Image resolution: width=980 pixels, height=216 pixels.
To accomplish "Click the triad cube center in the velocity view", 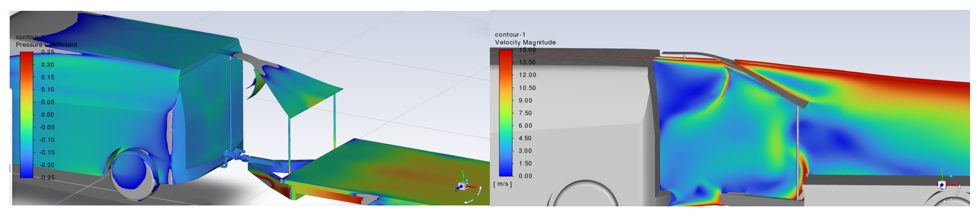I will pos(942,185).
